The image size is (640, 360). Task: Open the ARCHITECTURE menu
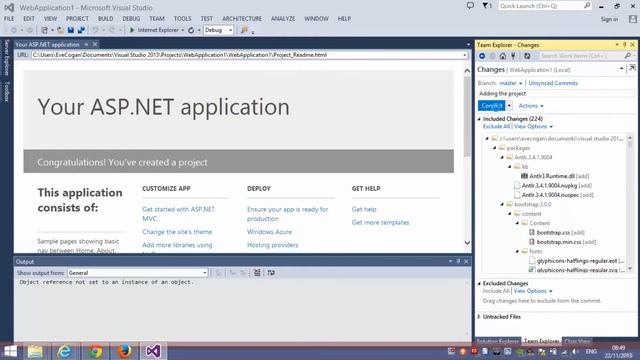click(242, 19)
